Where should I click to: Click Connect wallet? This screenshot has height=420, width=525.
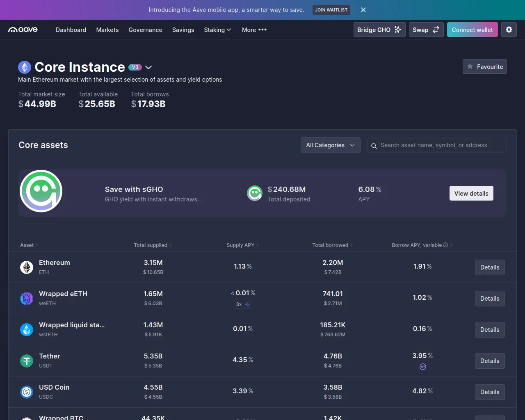tap(472, 30)
